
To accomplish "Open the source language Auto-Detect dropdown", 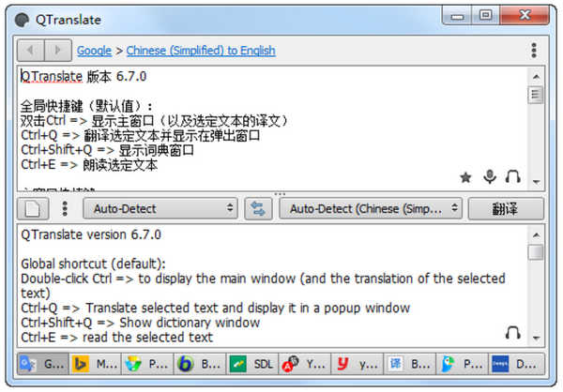I will pos(160,208).
